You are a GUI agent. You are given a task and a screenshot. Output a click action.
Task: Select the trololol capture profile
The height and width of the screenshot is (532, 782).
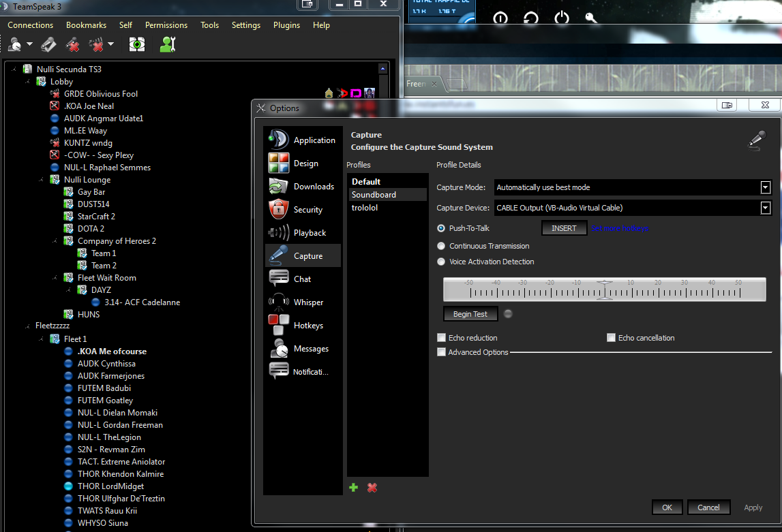pos(387,208)
